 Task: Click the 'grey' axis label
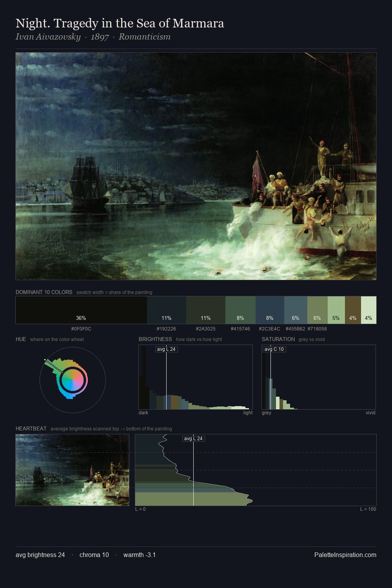pyautogui.click(x=267, y=413)
